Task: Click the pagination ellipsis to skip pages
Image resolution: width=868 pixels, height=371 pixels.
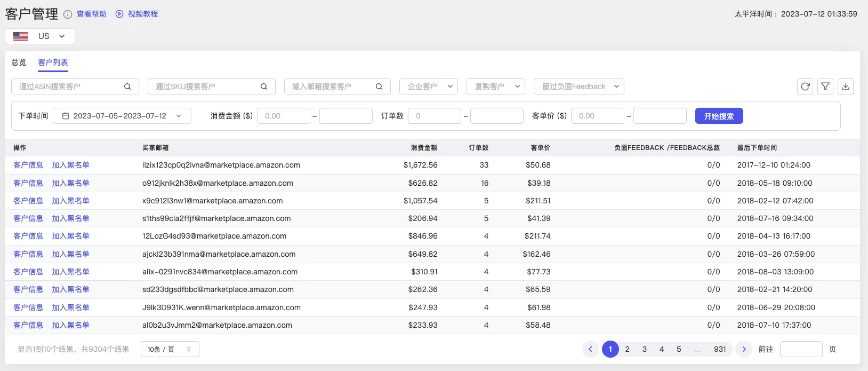Action: 697,349
